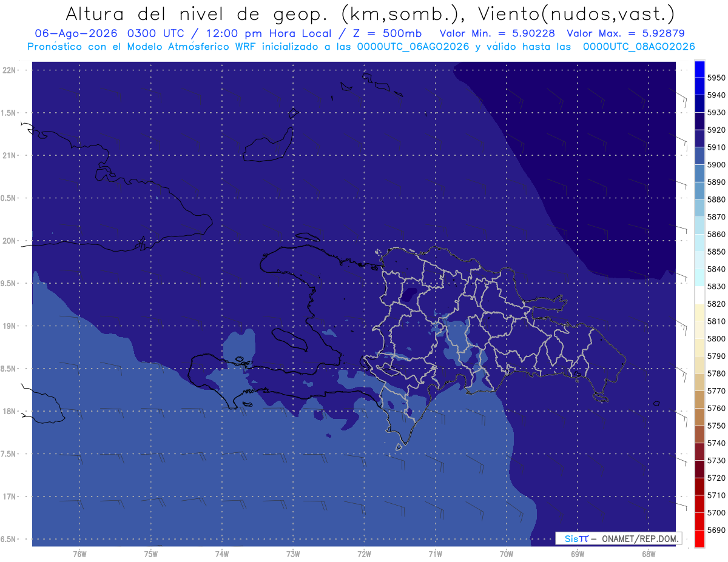Pick the bright blue legend swatch above 5950
The width and height of the screenshot is (728, 562).
699,69
